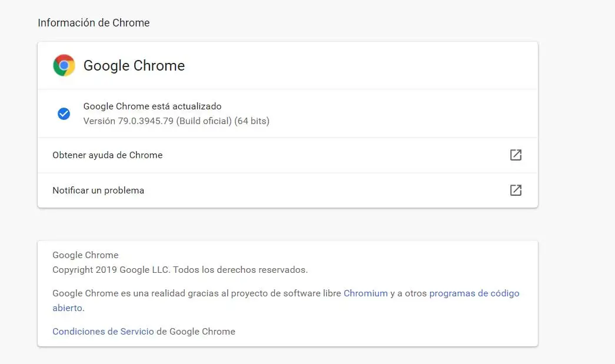Click the blue update checkmark icon
This screenshot has height=364, width=615.
(x=64, y=114)
